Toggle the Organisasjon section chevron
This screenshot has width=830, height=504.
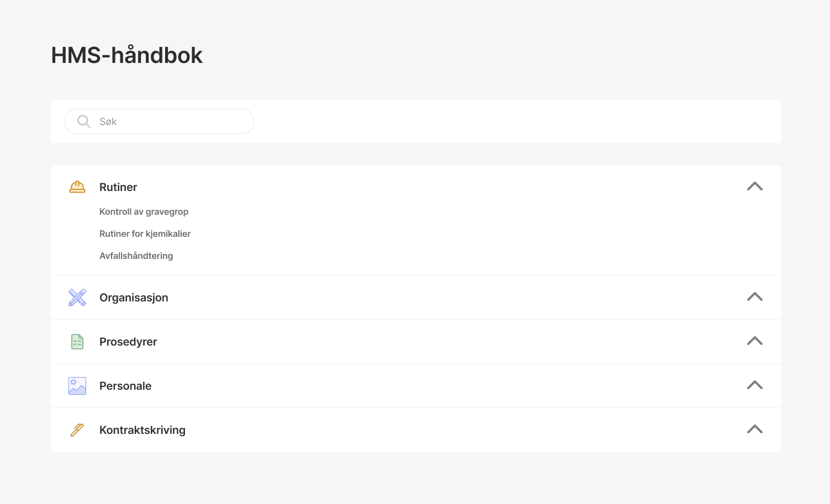754,297
